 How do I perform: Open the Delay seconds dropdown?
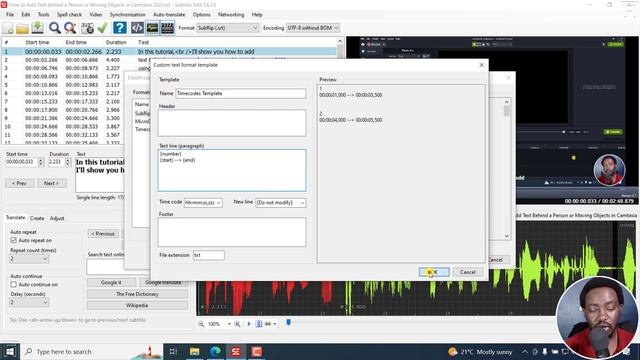(x=29, y=302)
